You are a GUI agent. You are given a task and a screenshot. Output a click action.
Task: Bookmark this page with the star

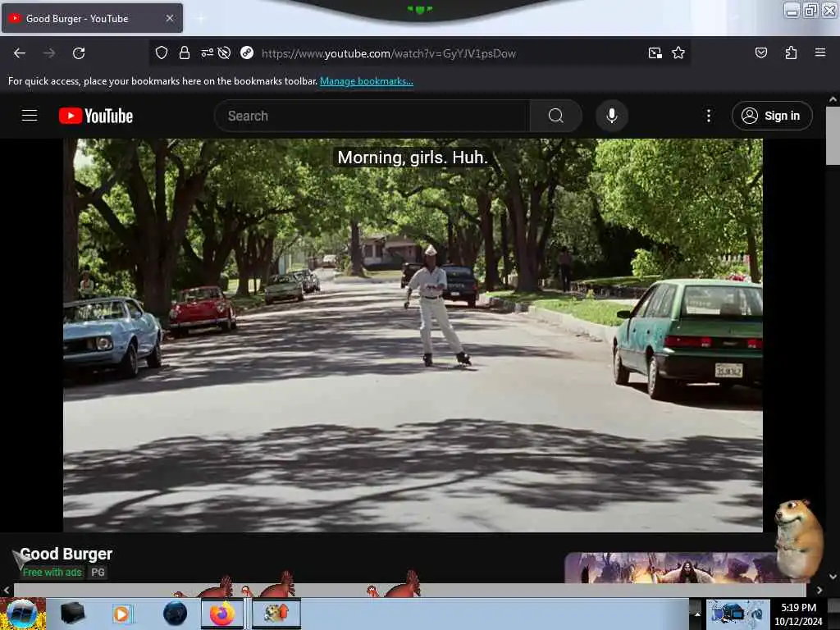(678, 52)
